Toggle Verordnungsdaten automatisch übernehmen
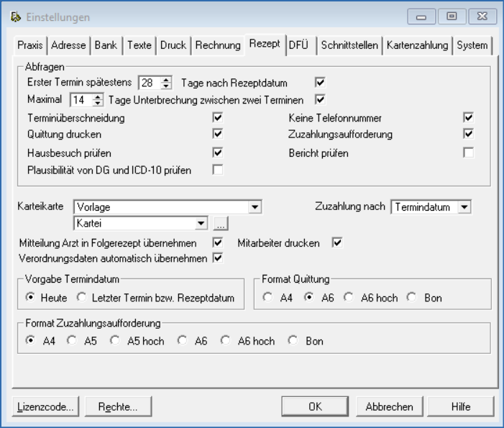This screenshot has width=504, height=428. pos(218,258)
